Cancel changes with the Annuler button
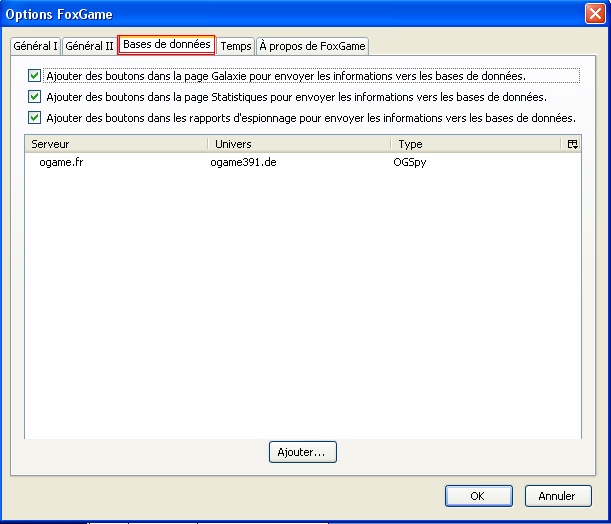The width and height of the screenshot is (611, 524). pyautogui.click(x=557, y=496)
